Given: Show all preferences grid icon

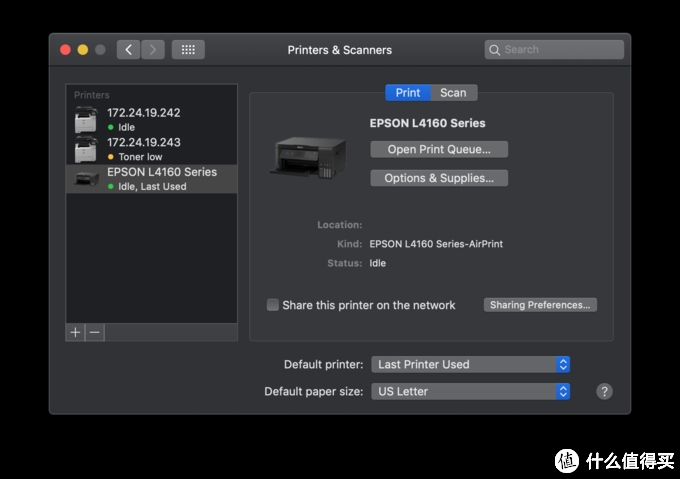Looking at the screenshot, I should (188, 49).
